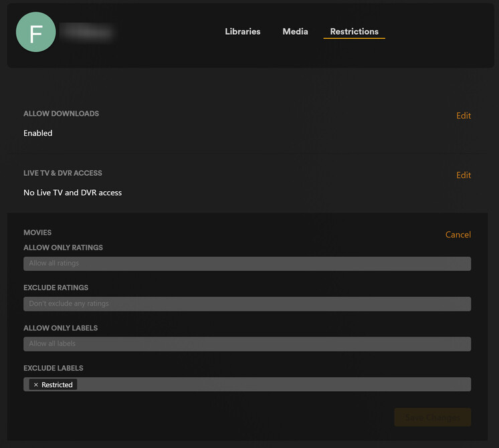
Task: Click the Restricted label chip
Action: (53, 384)
